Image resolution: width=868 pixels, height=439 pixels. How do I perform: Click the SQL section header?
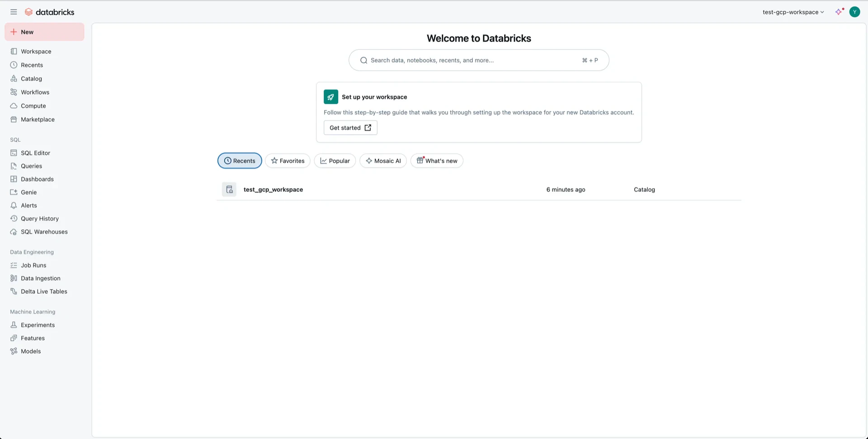pyautogui.click(x=15, y=140)
